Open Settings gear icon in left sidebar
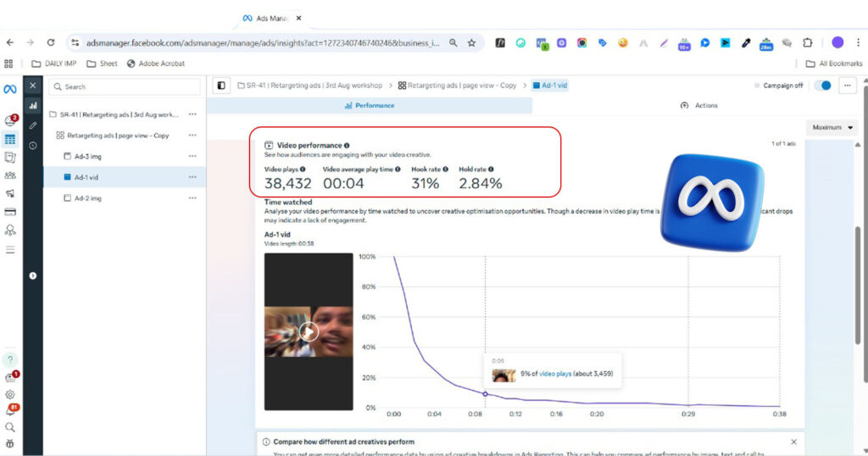 [x=10, y=395]
